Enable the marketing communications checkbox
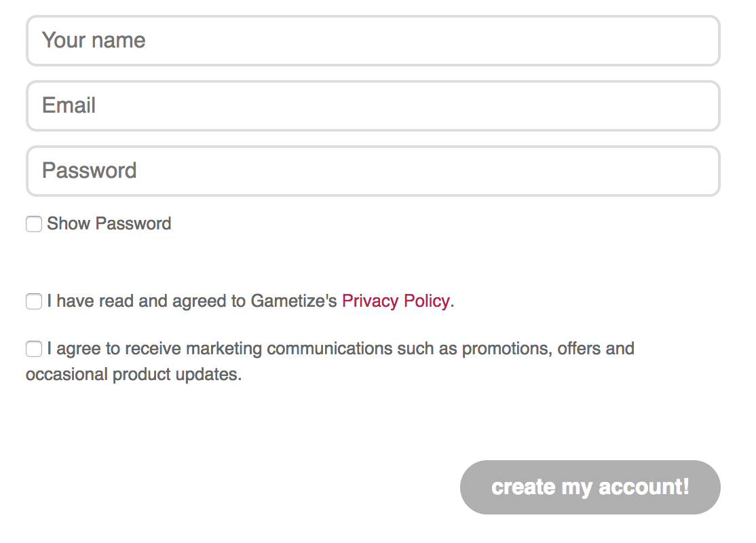The width and height of the screenshot is (756, 543). click(x=34, y=349)
